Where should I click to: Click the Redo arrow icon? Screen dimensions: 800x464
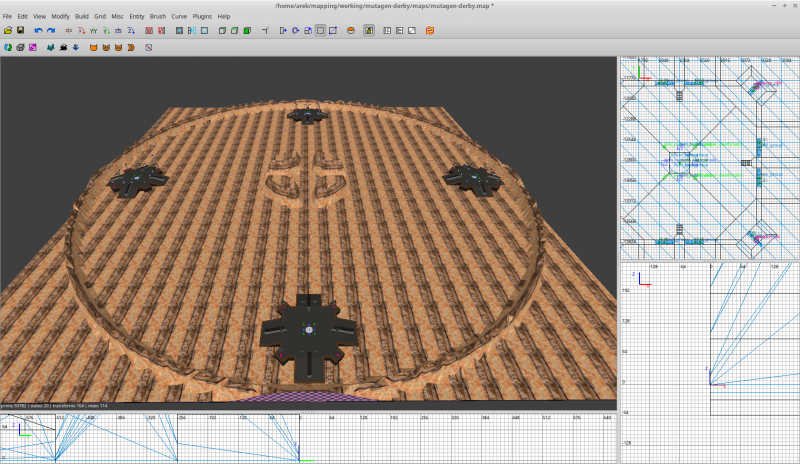[x=50, y=31]
